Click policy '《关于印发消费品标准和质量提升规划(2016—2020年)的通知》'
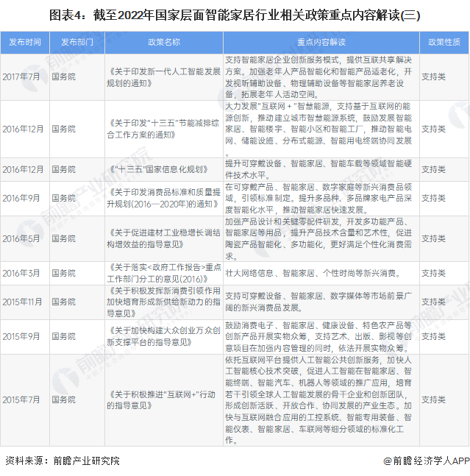470x476 pixels. pos(163,198)
